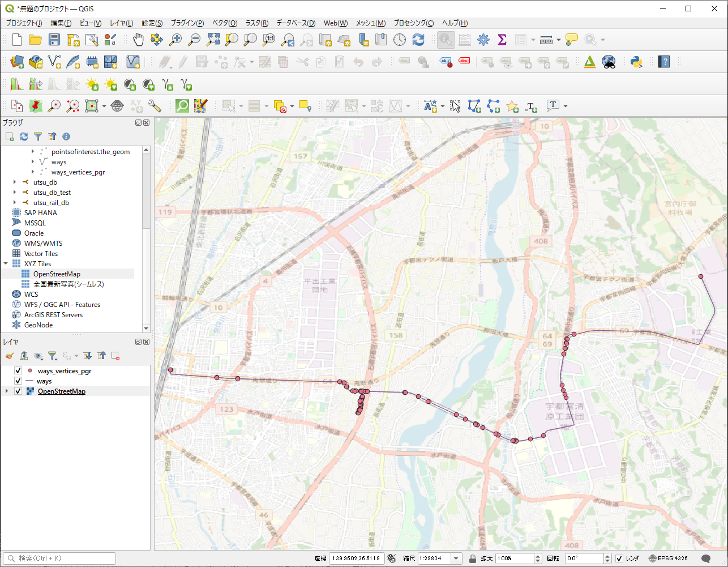Open the scale dropdown in status bar
This screenshot has width=728, height=567.
pos(456,559)
